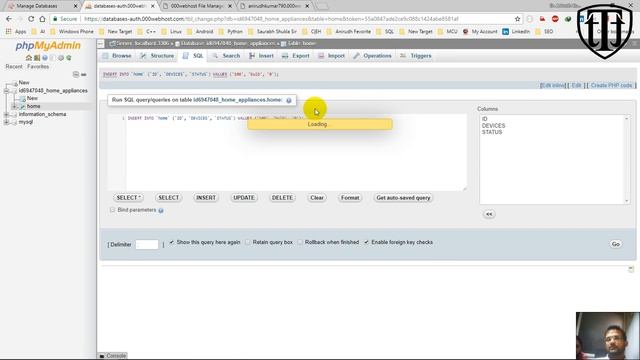Viewport: 640px width, 360px height.
Task: Click the Clear button
Action: (x=317, y=198)
